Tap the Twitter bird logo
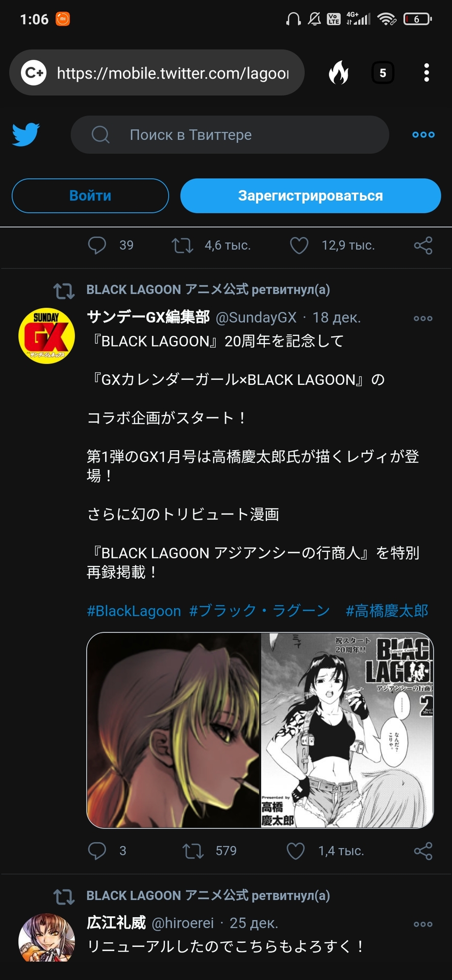 tap(26, 134)
